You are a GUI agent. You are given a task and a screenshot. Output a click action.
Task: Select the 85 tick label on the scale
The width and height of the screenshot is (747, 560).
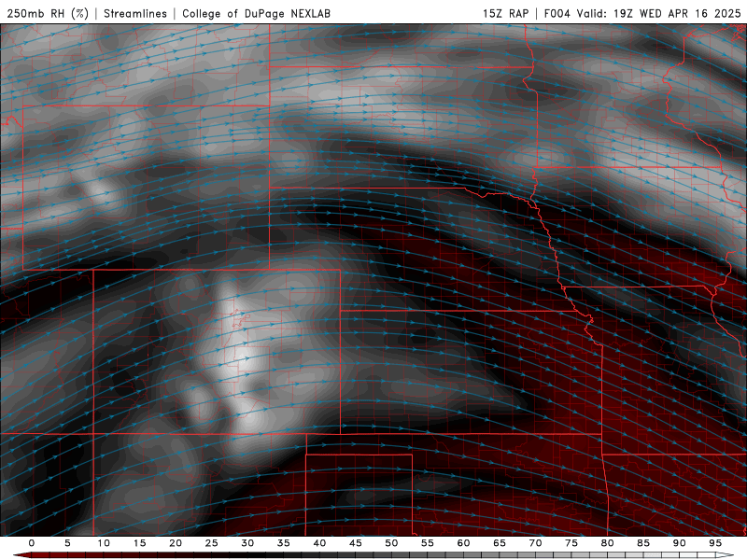click(643, 543)
